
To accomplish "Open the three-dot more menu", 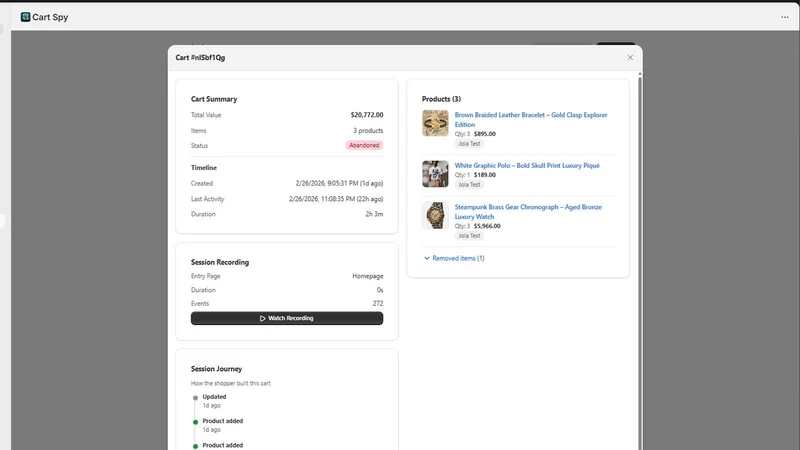I will click(x=785, y=17).
